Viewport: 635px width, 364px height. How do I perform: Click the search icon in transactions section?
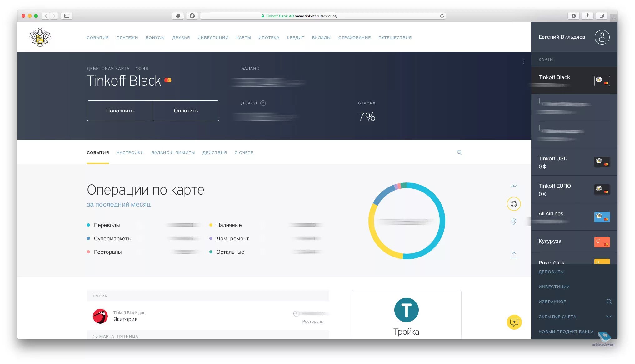(x=460, y=152)
